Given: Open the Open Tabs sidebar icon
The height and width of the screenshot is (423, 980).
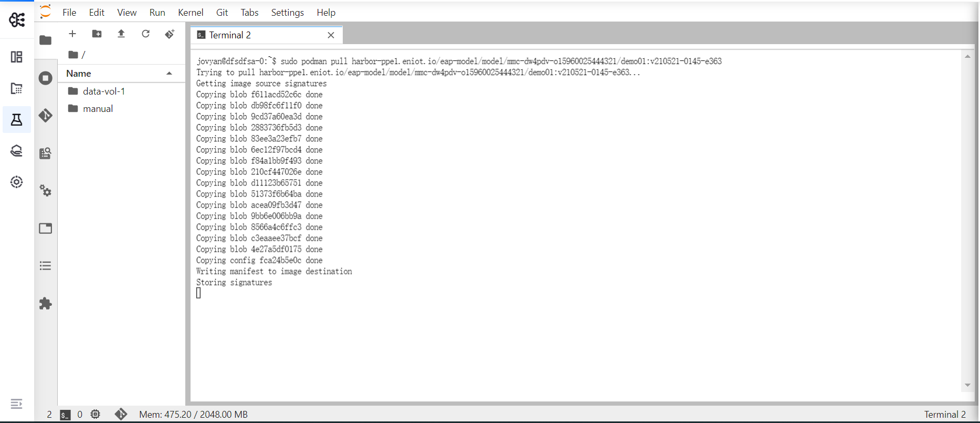Looking at the screenshot, I should [x=46, y=229].
